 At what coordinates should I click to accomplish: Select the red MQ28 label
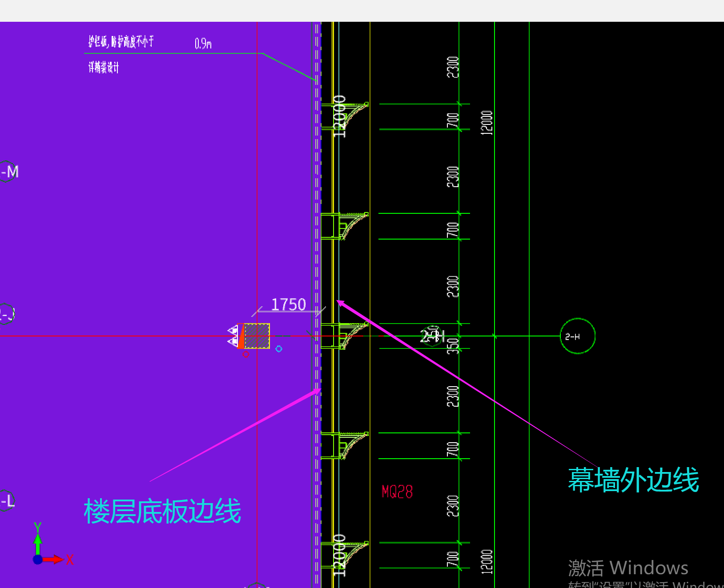click(397, 492)
